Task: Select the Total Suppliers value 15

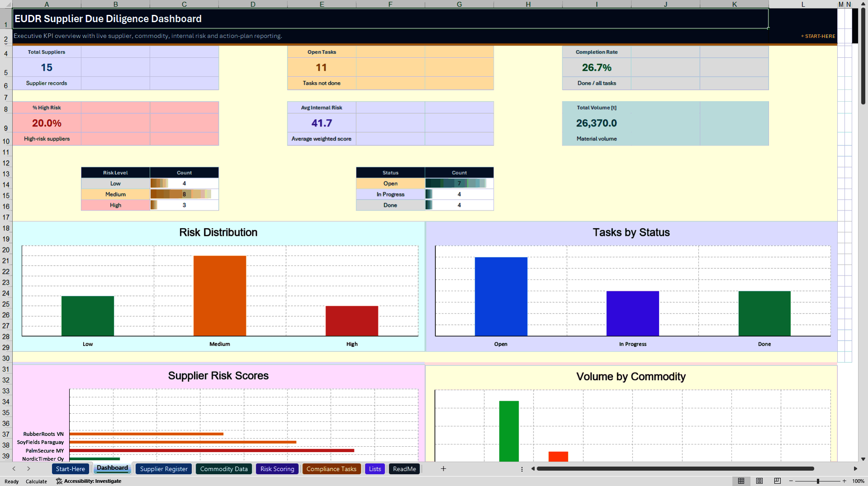Action: 47,67
